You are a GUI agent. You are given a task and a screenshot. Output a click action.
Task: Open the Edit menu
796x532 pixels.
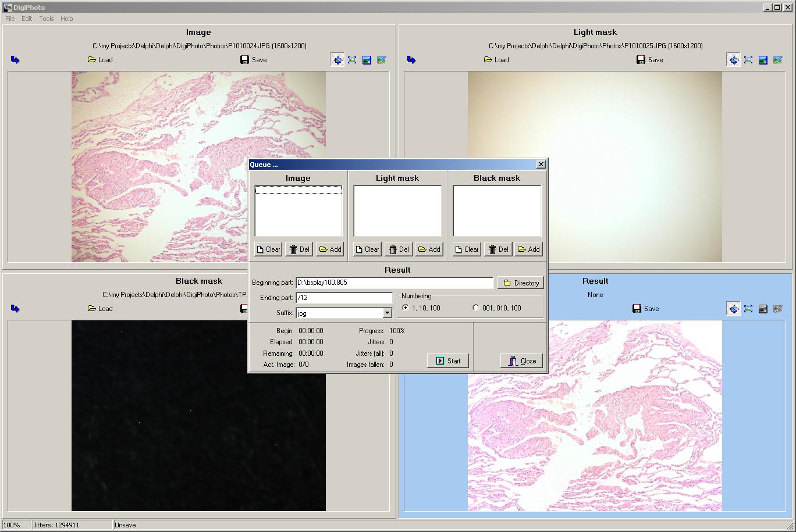click(27, 19)
